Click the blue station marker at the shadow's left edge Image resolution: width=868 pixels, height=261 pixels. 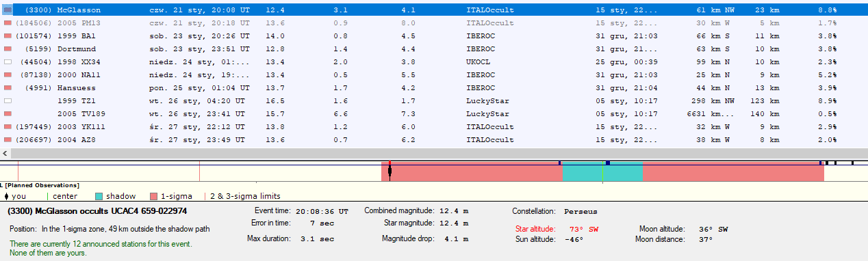560,163
